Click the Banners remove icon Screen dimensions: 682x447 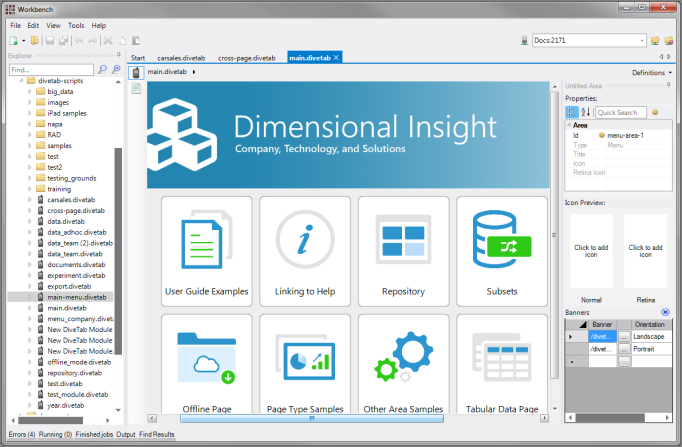coord(665,312)
